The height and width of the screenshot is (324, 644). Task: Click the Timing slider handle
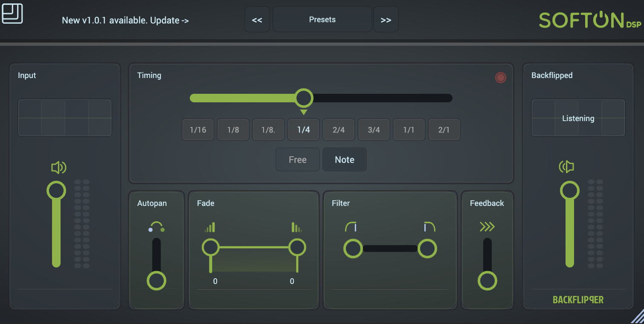pyautogui.click(x=304, y=98)
